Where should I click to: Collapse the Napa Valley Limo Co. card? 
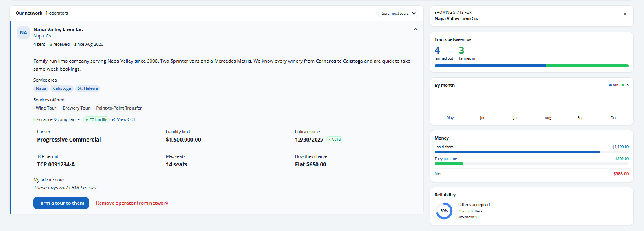415,29
